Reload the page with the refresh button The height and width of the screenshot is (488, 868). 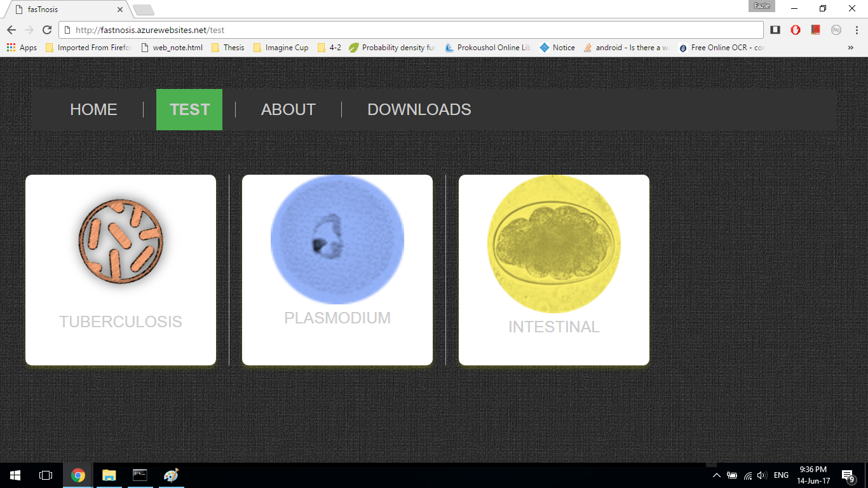46,30
